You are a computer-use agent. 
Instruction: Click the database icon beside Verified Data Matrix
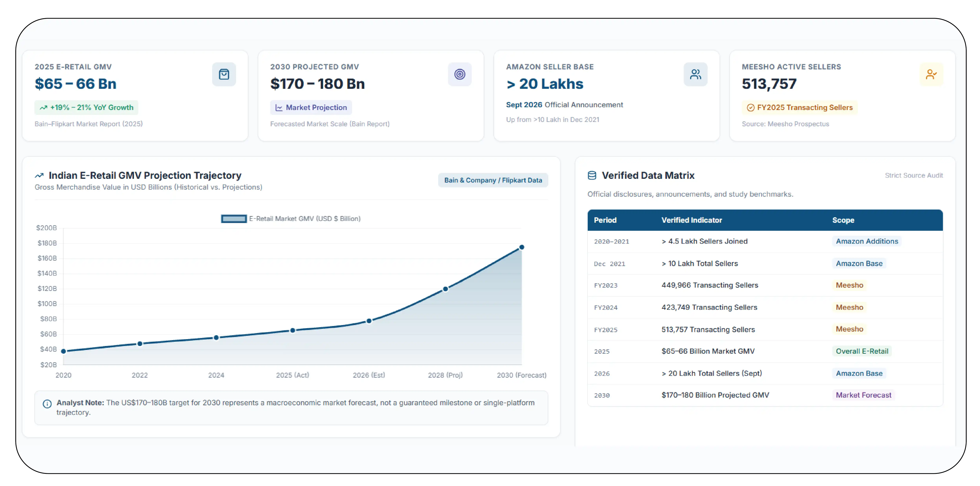point(592,175)
